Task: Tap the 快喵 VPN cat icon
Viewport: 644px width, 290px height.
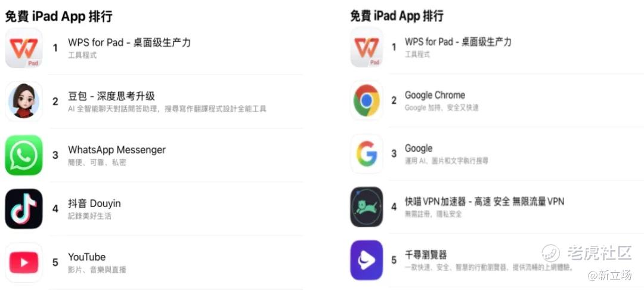Action: coord(366,206)
